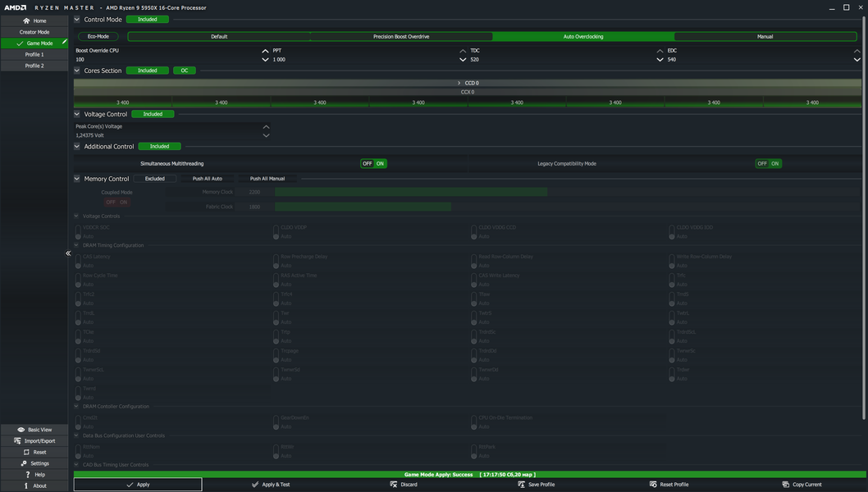Switch to Game Mode profile

tap(34, 43)
